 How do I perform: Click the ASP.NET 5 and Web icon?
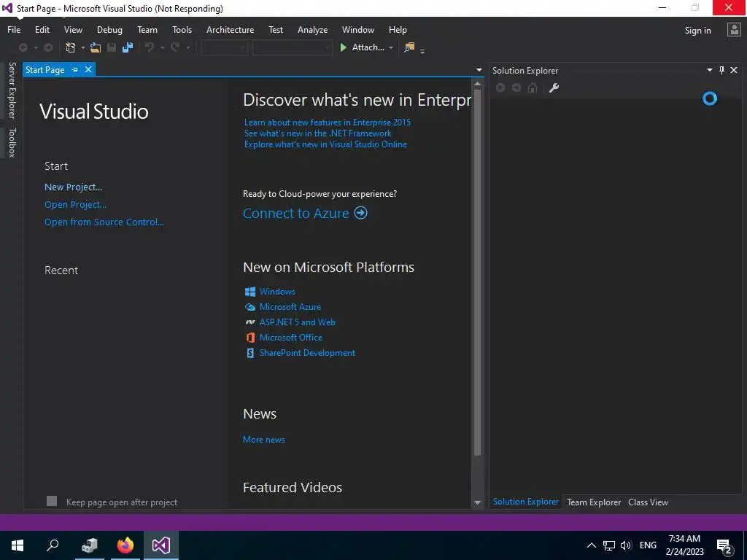(x=250, y=322)
